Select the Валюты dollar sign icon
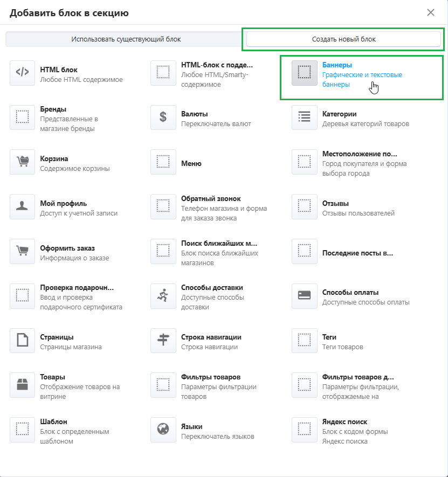The image size is (448, 477). [x=163, y=117]
